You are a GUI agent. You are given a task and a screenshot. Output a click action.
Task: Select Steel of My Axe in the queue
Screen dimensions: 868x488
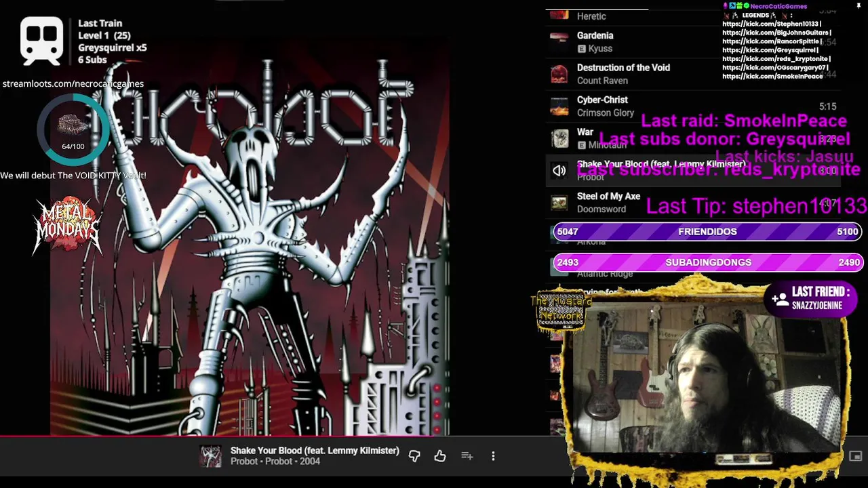pyautogui.click(x=608, y=197)
